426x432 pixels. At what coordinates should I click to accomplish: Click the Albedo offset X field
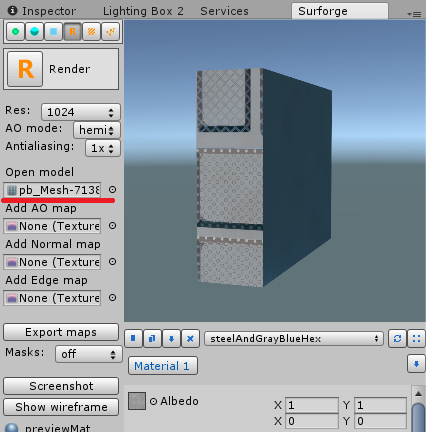(312, 421)
